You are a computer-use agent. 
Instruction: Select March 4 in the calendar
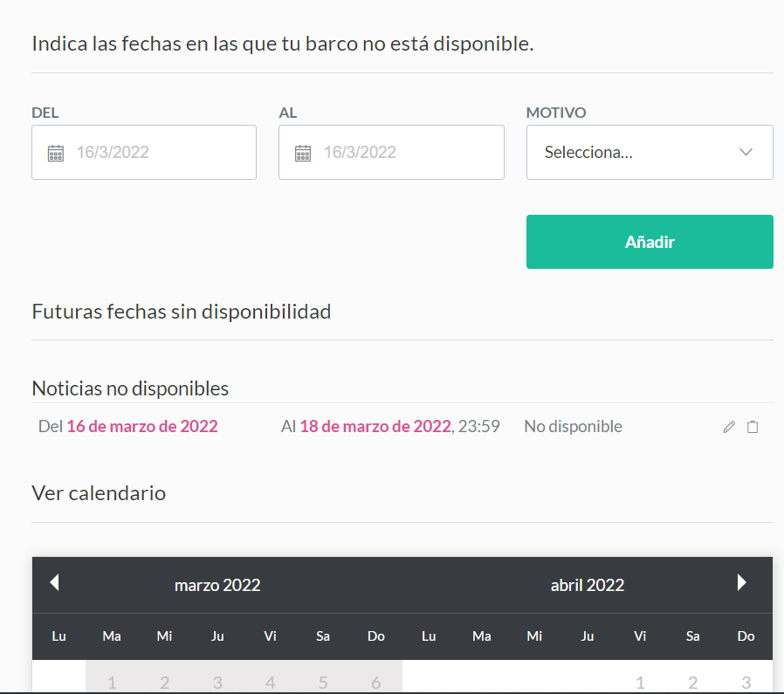271,682
